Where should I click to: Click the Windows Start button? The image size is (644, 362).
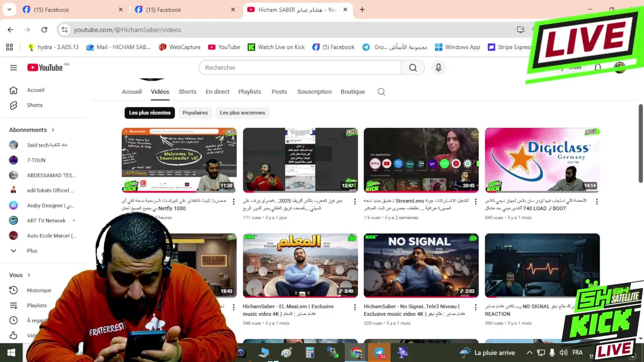[11, 353]
